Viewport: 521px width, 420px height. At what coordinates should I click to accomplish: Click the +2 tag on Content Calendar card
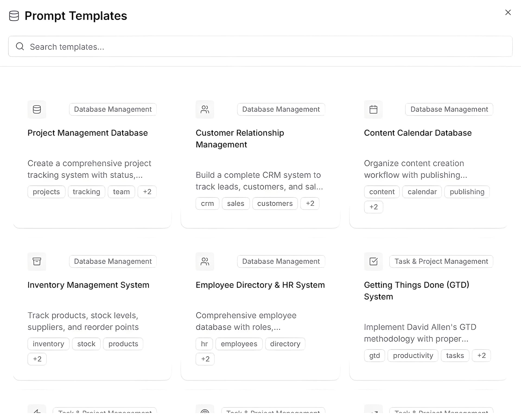pyautogui.click(x=373, y=207)
